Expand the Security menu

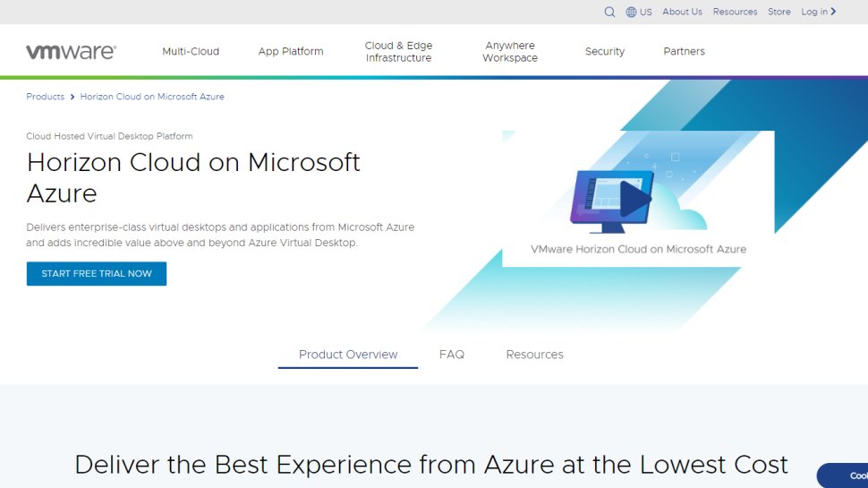click(605, 52)
